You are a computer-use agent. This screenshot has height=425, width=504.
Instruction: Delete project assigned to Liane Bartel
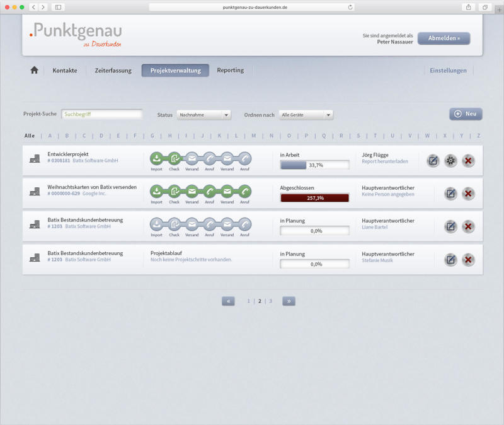tap(468, 226)
